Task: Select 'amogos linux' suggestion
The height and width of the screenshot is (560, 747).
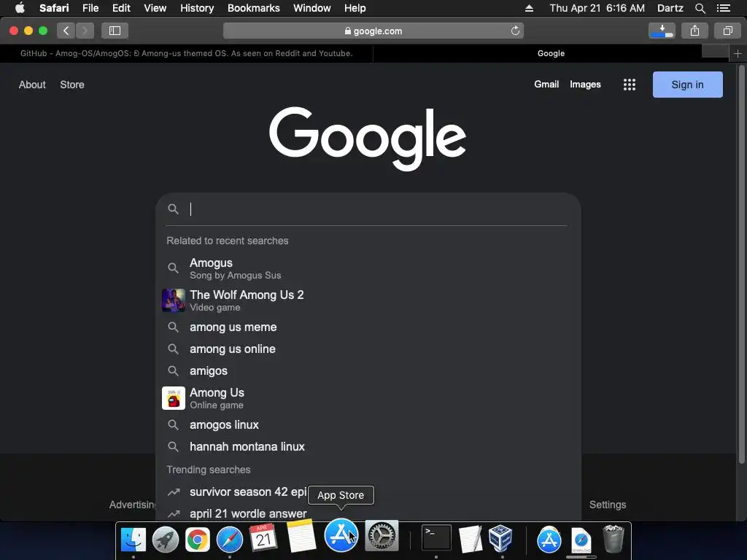Action: point(368,425)
